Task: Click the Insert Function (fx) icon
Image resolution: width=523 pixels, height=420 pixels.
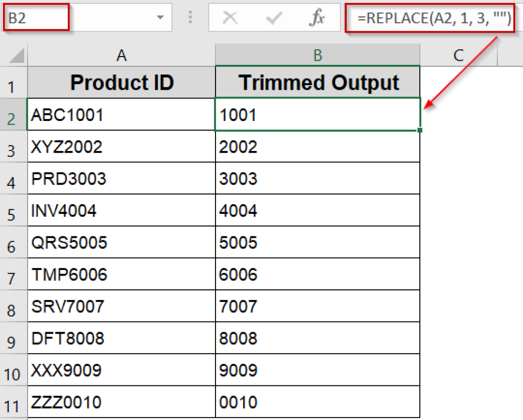Action: tap(318, 17)
